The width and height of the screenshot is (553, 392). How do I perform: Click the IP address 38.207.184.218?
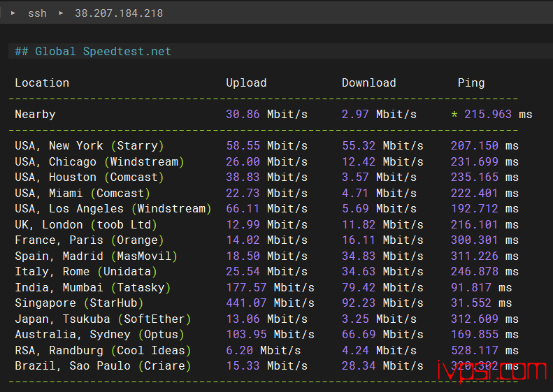click(119, 13)
